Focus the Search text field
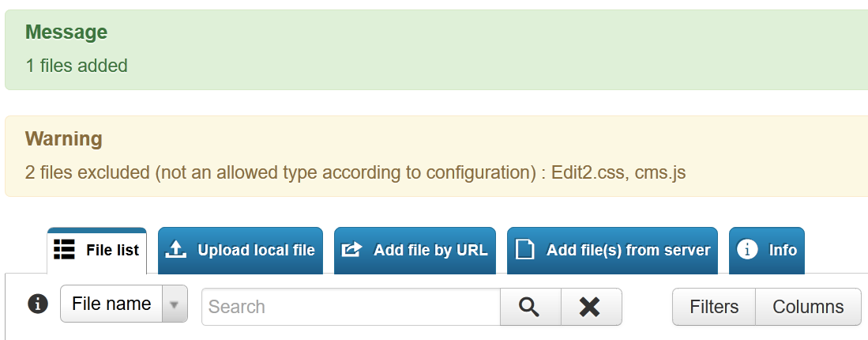Image resolution: width=868 pixels, height=340 pixels. click(x=351, y=307)
